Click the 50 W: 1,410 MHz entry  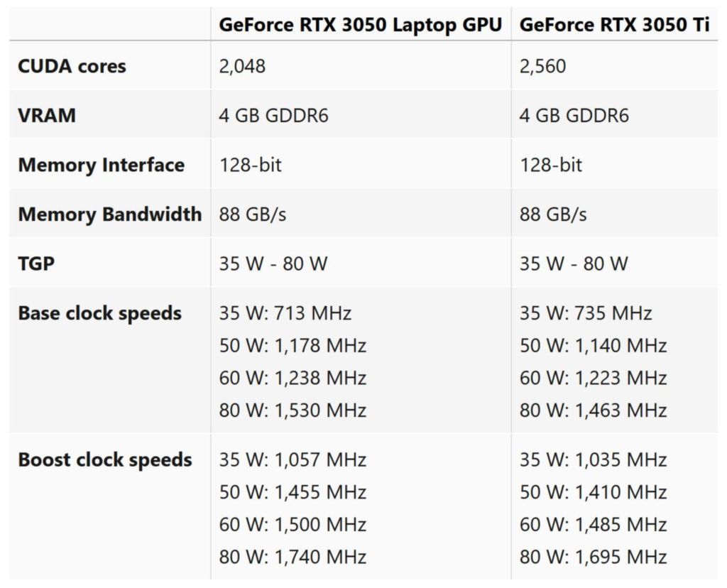594,492
